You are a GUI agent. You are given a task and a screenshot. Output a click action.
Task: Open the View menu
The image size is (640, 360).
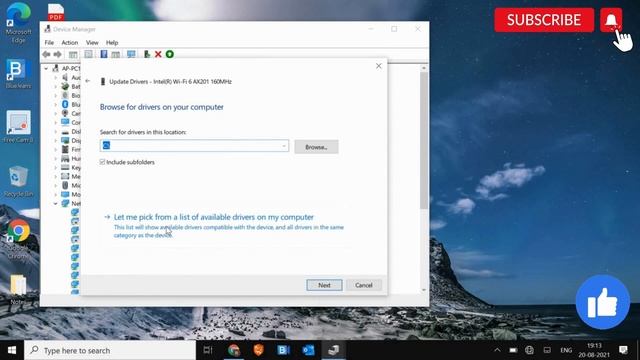(92, 42)
